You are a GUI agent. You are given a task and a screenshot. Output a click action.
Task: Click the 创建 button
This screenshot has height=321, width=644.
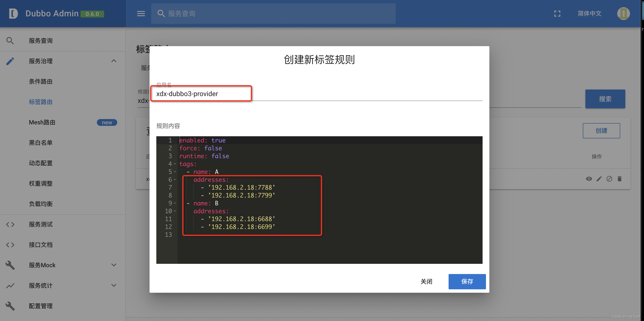[601, 131]
